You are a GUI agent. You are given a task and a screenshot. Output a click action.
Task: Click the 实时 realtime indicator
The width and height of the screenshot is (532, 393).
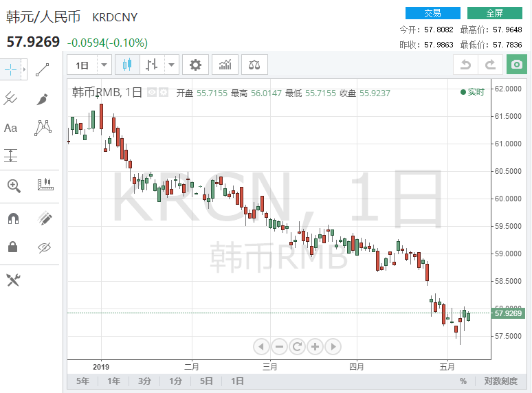pos(472,92)
